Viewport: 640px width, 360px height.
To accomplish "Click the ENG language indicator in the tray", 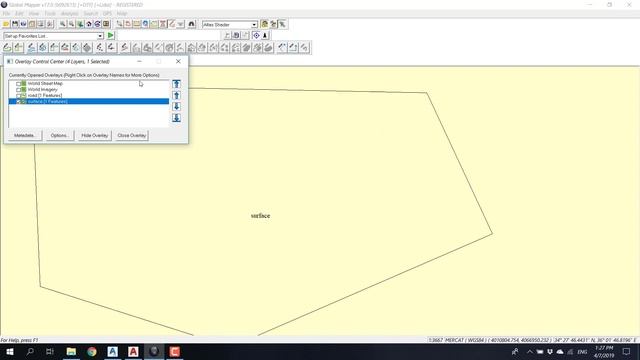I will pos(582,351).
